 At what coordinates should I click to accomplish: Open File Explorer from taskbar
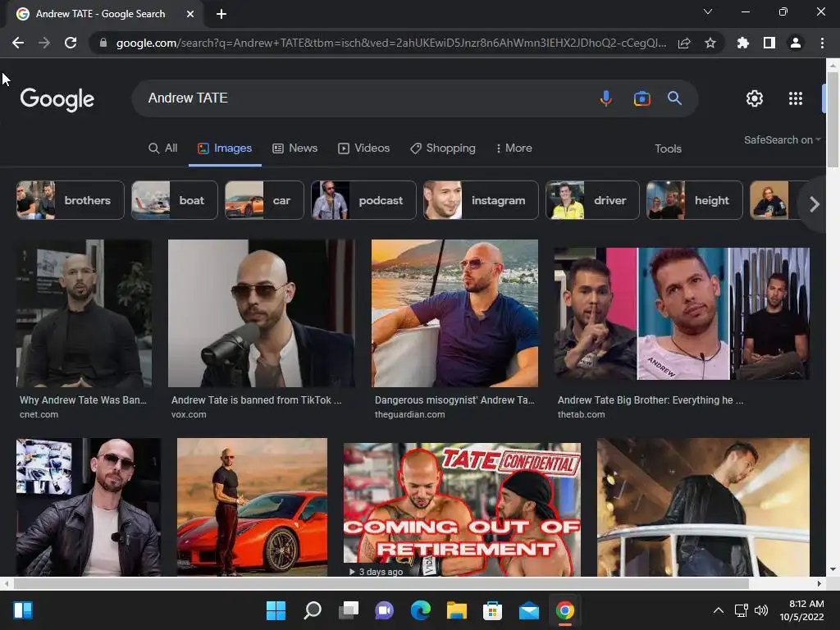(x=456, y=610)
